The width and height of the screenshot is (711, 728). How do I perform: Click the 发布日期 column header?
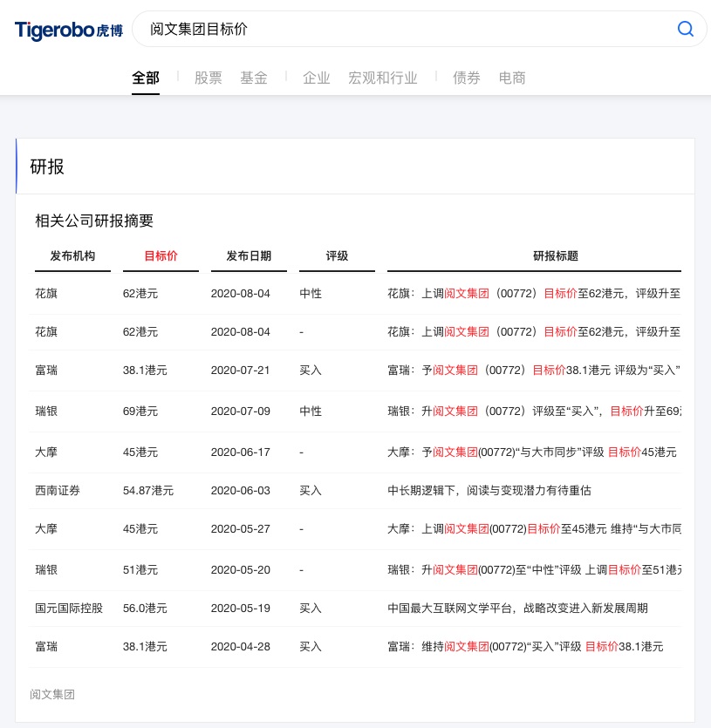249,255
